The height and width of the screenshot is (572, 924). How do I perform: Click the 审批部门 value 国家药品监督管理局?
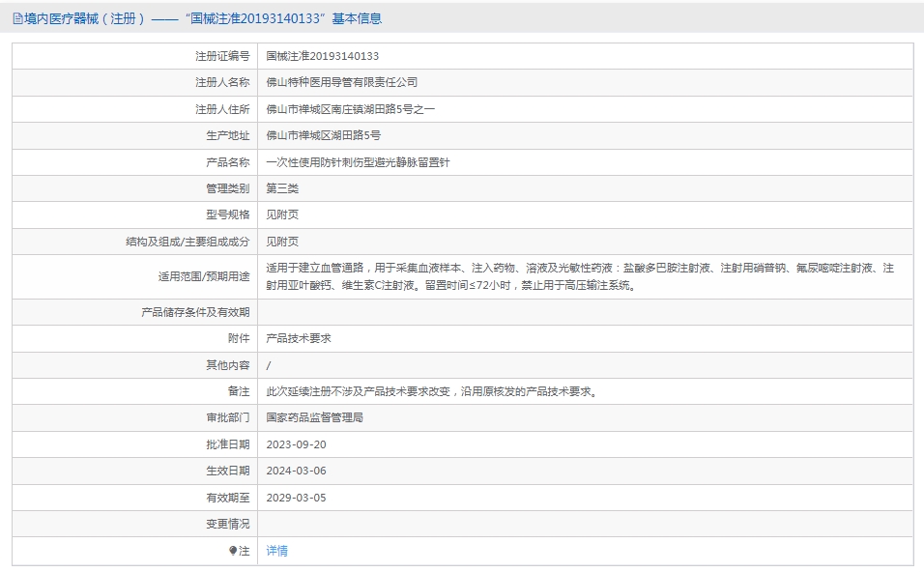point(315,417)
